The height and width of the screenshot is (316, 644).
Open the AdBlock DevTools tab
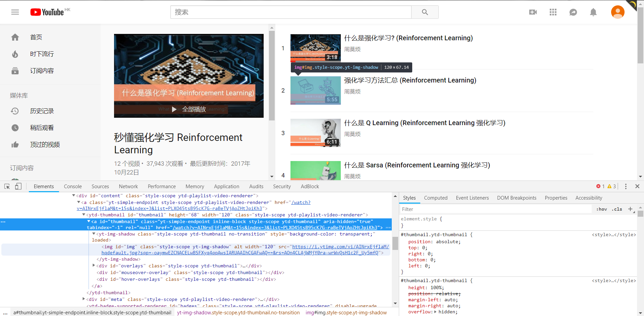coord(310,187)
